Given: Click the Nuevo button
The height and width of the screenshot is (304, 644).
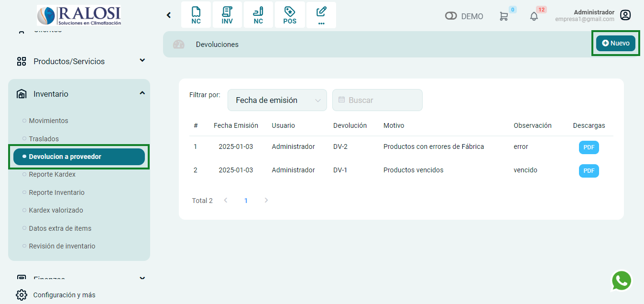Looking at the screenshot, I should tap(615, 43).
